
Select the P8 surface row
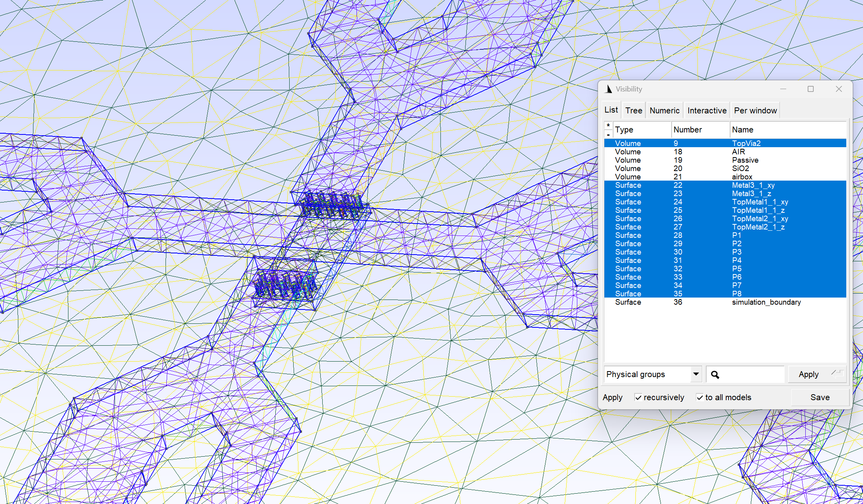[x=725, y=294]
